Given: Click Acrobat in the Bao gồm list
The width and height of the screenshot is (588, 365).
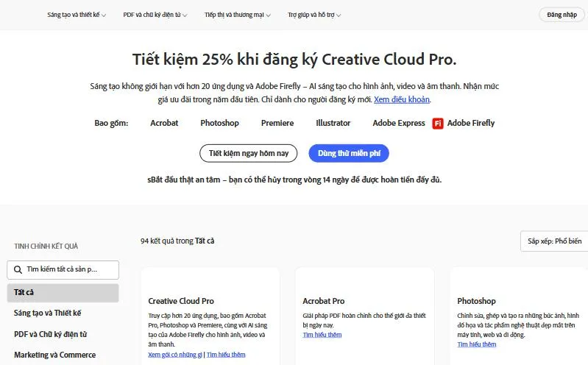Looking at the screenshot, I should (x=164, y=123).
